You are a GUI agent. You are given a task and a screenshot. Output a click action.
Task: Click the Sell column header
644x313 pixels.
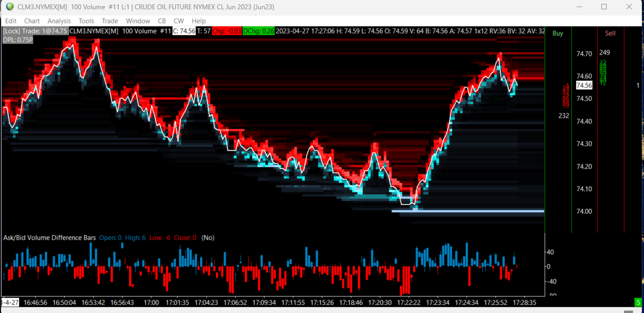[610, 33]
